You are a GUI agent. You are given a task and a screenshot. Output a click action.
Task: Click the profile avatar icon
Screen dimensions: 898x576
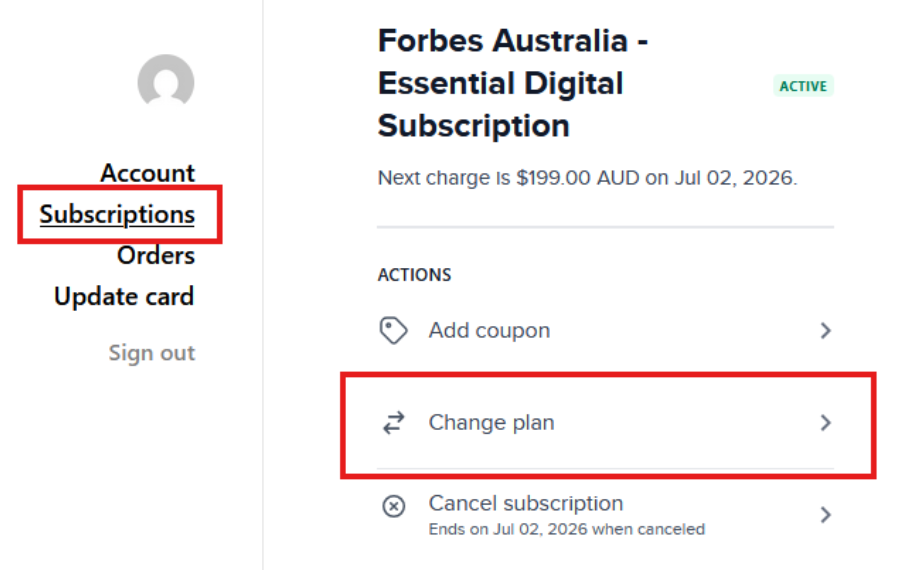(165, 82)
